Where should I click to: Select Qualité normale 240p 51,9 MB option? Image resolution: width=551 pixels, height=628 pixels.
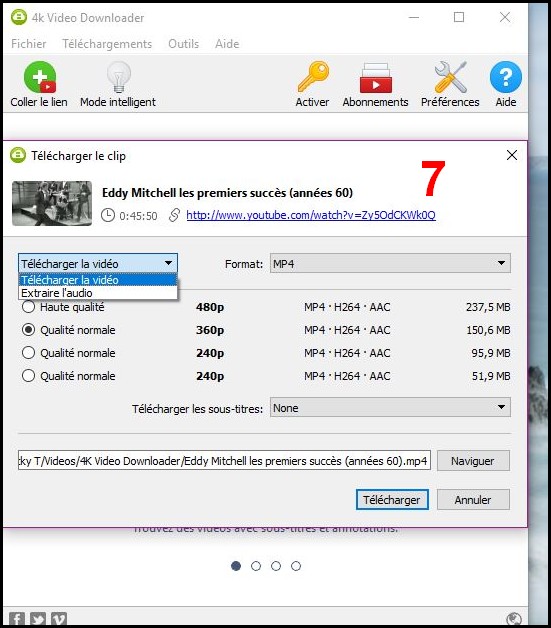click(28, 376)
